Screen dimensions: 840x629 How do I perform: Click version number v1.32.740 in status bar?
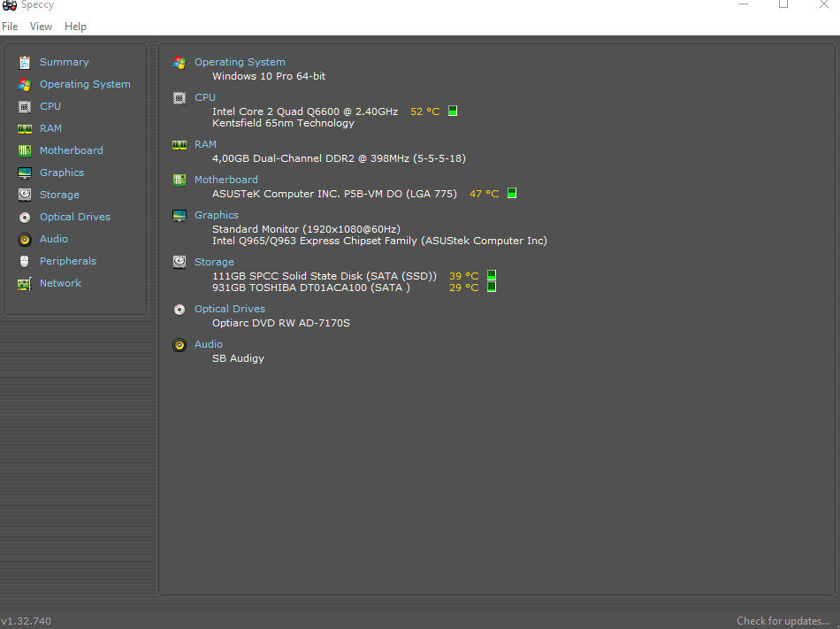(x=26, y=621)
